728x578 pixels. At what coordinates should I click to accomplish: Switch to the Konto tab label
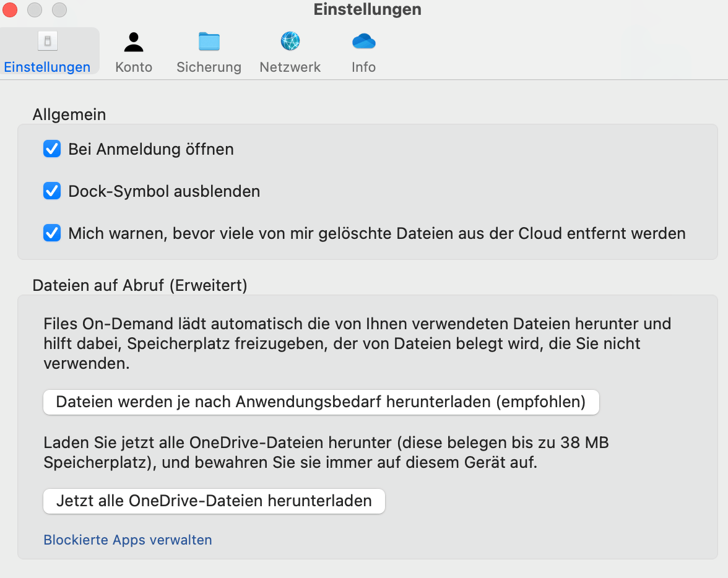(134, 67)
